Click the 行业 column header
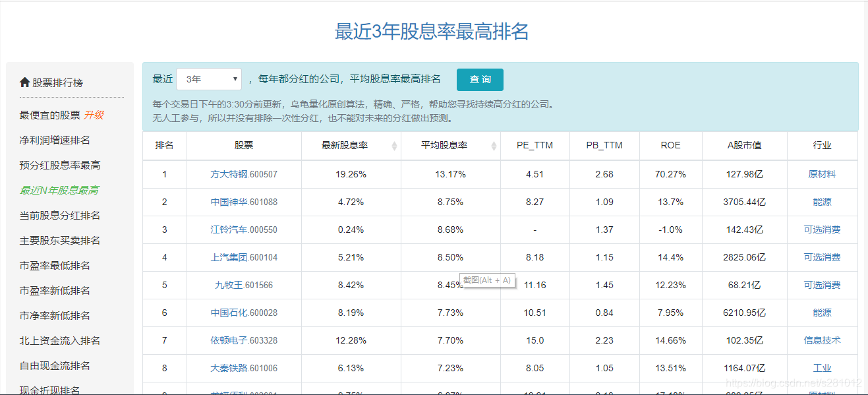The height and width of the screenshot is (395, 868). (x=822, y=145)
